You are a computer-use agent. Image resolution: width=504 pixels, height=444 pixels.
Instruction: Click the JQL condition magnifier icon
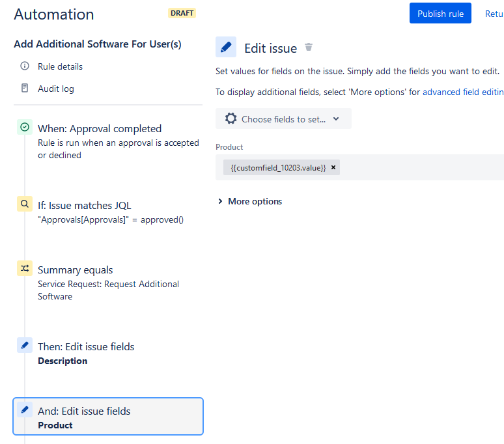[25, 204]
